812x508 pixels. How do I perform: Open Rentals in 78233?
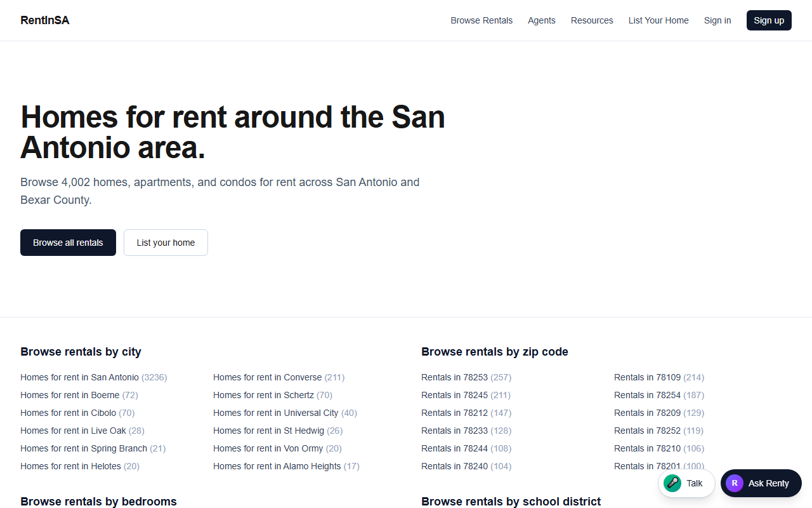tap(466, 431)
